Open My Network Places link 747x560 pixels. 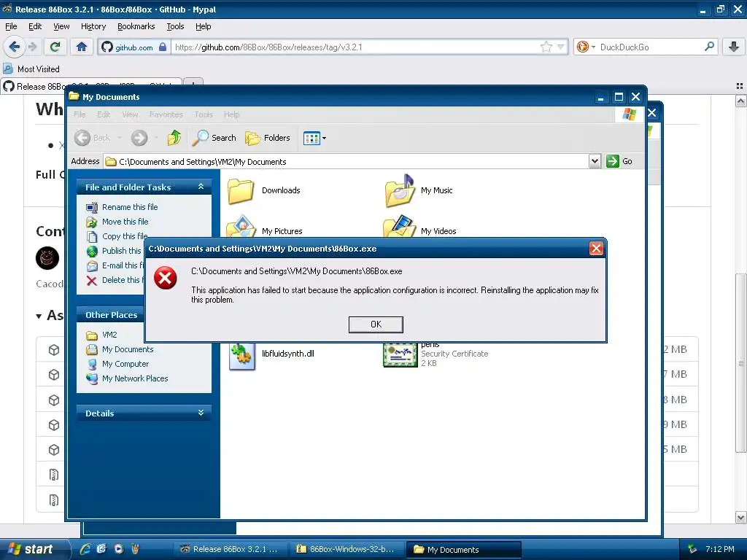[135, 378]
